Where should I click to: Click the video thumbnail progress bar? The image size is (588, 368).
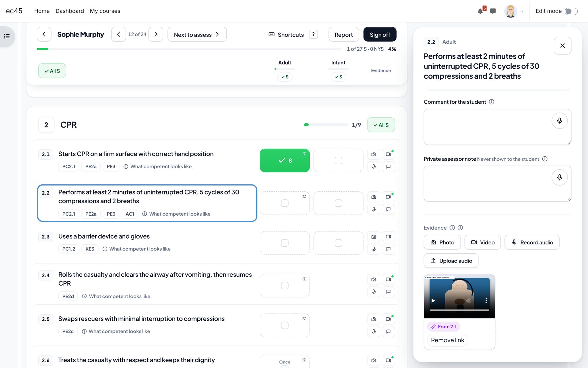[459, 310]
